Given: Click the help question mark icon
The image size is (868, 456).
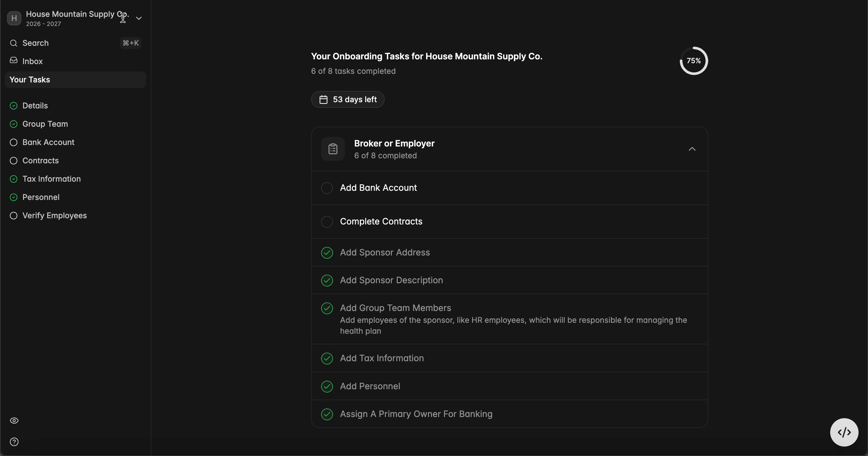Looking at the screenshot, I should pyautogui.click(x=14, y=442).
